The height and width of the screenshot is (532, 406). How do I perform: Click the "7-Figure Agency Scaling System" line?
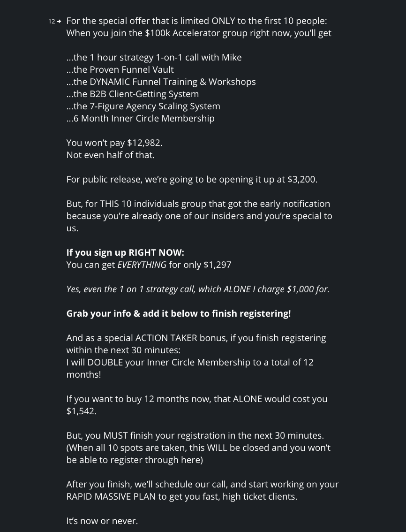pos(143,106)
